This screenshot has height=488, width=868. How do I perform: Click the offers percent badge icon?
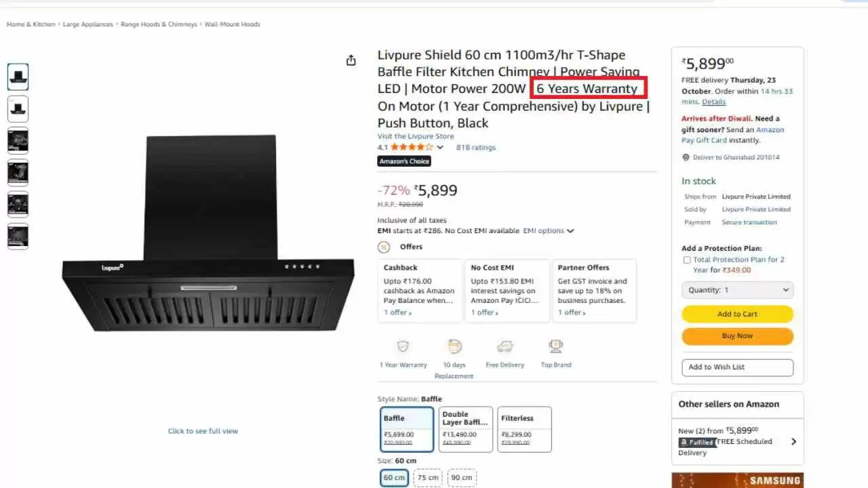(x=384, y=247)
